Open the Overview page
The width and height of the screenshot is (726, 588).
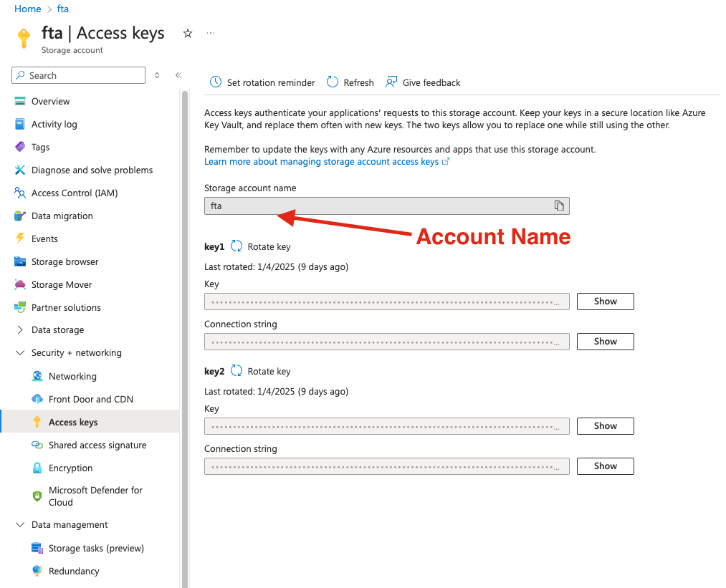click(x=50, y=101)
